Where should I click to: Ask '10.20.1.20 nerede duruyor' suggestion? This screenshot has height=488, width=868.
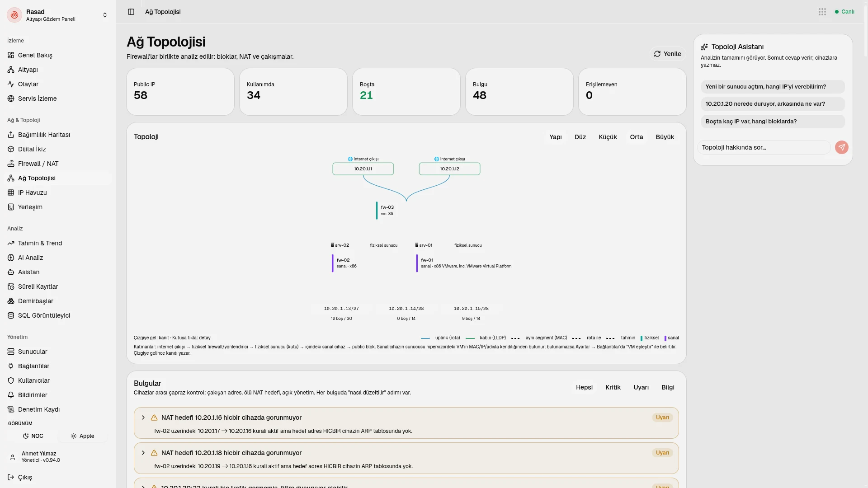click(x=773, y=104)
